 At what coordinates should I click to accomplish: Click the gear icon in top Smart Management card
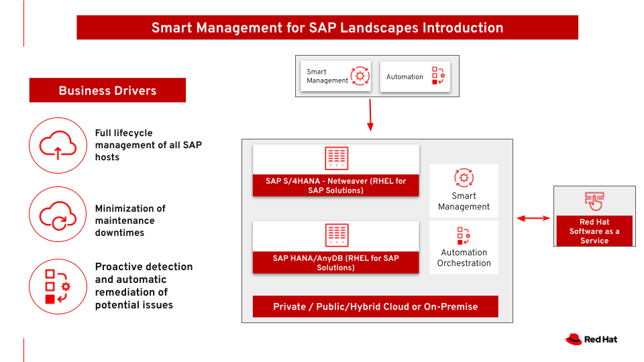[360, 76]
